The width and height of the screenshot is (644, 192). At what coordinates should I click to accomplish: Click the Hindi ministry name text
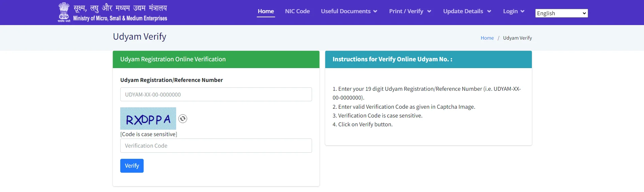[120, 7]
